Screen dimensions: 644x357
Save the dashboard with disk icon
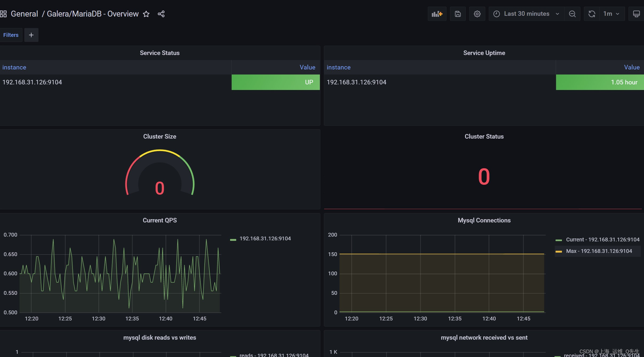click(x=458, y=14)
